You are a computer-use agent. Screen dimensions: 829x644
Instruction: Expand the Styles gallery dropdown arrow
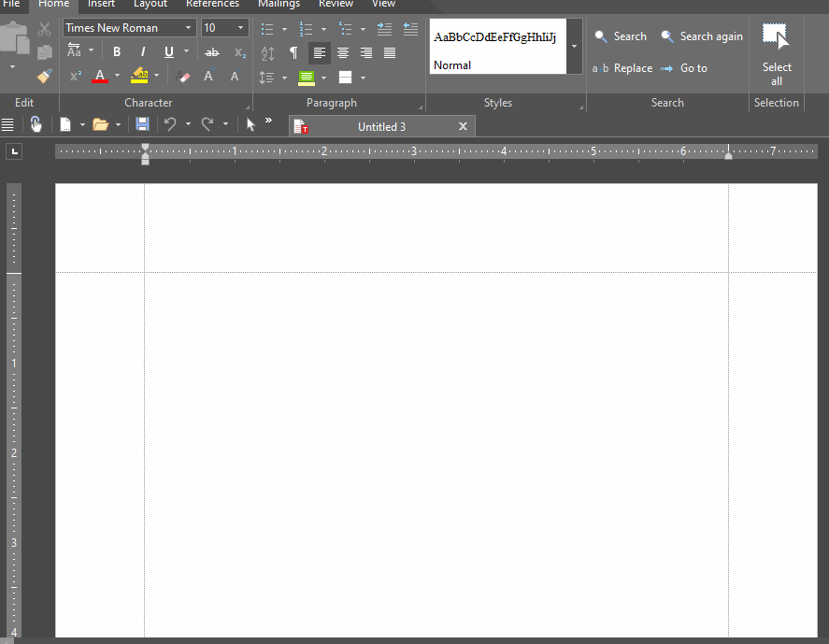point(574,46)
